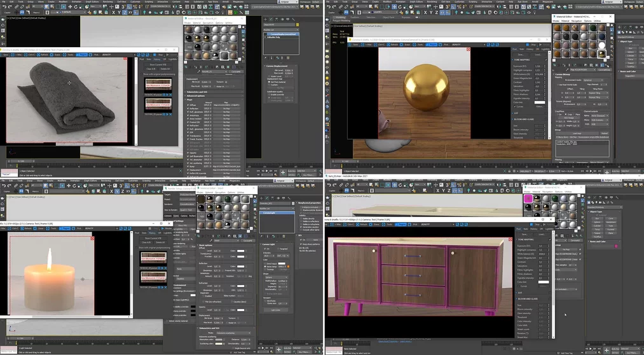
Task: Toggle Diffuse map checkbox in towel material
Action: (188, 105)
